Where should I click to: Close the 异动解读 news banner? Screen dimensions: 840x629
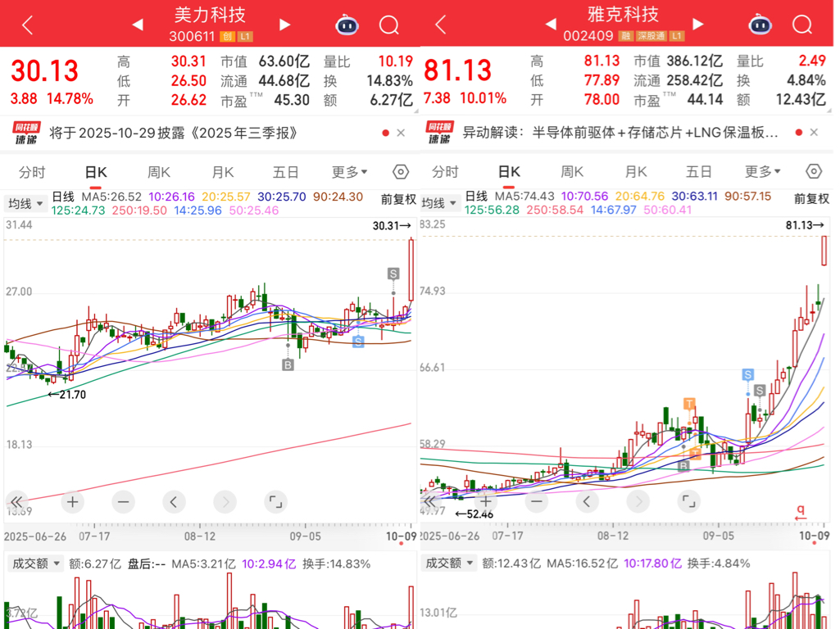(x=814, y=132)
